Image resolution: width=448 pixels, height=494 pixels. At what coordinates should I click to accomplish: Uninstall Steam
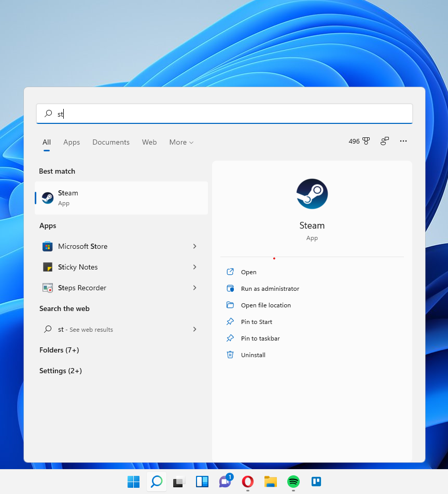tap(254, 355)
